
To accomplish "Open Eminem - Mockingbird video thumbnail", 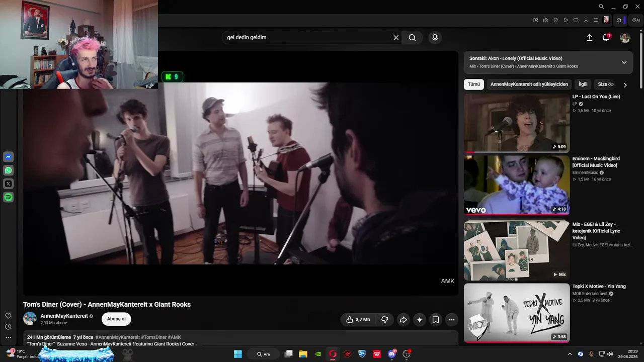I will pyautogui.click(x=517, y=185).
